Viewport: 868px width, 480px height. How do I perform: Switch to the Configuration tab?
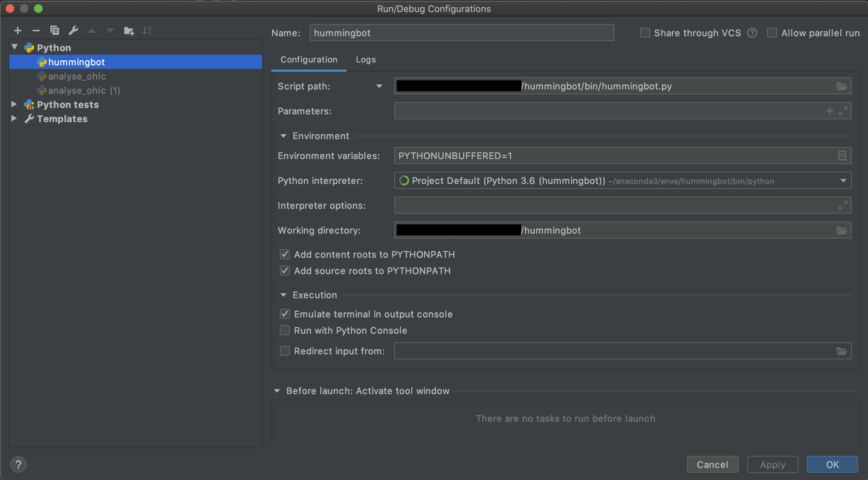click(309, 60)
